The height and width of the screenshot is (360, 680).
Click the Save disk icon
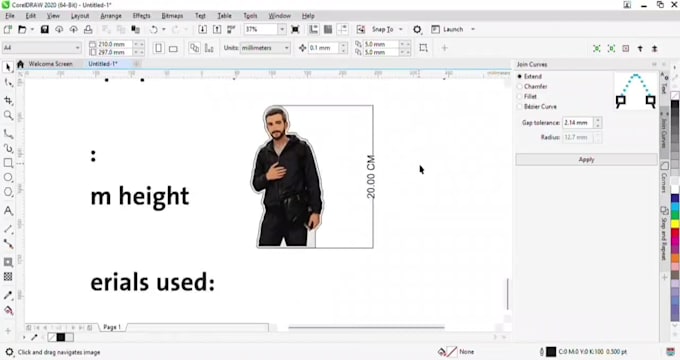pos(44,29)
